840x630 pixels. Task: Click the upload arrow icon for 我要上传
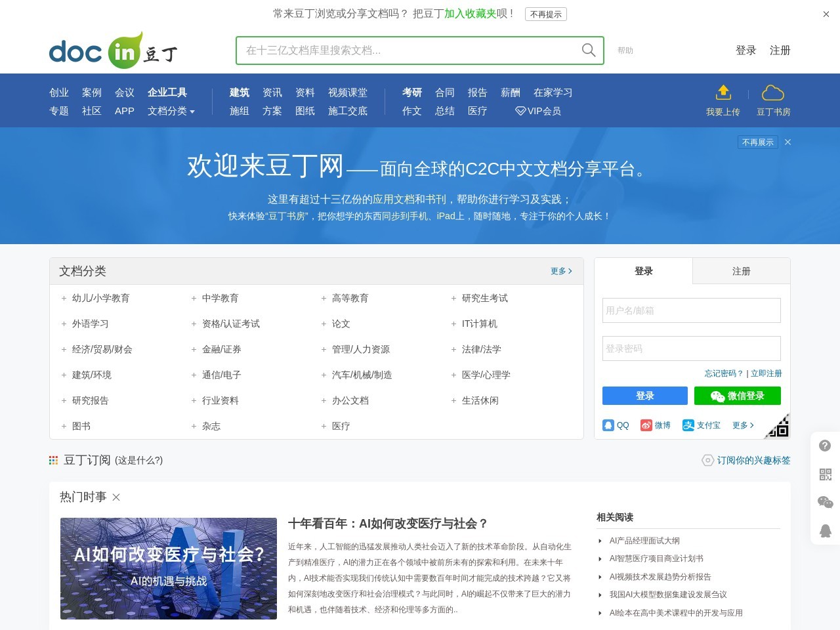click(723, 91)
